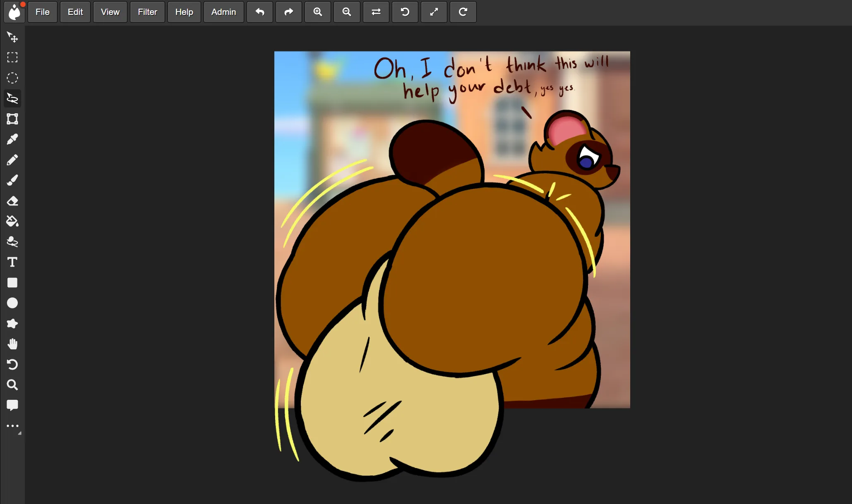Open the Admin menu
Screen dimensions: 852x504
223,12
